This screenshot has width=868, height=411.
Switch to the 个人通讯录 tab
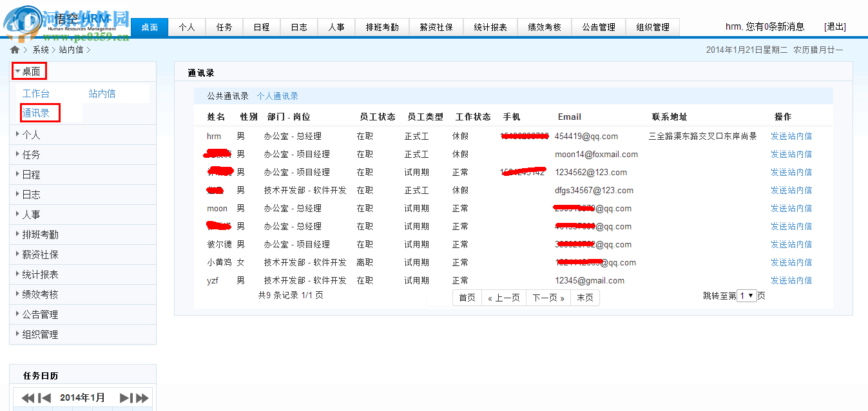280,95
